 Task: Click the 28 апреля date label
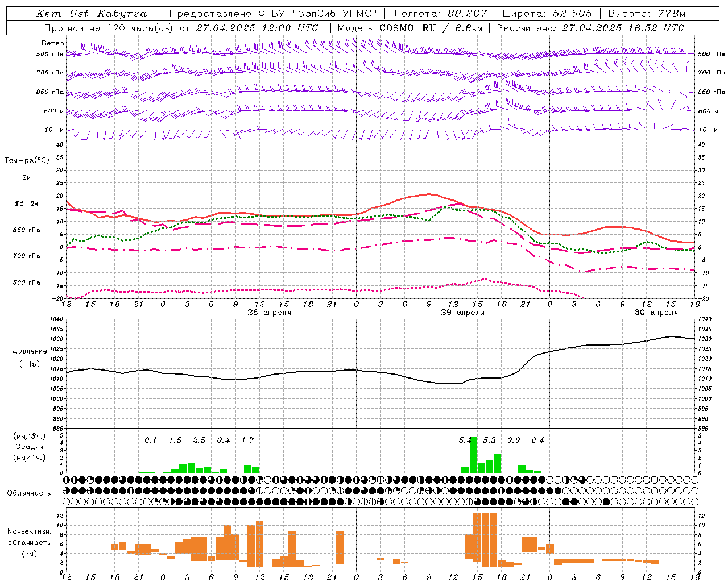[x=269, y=313]
